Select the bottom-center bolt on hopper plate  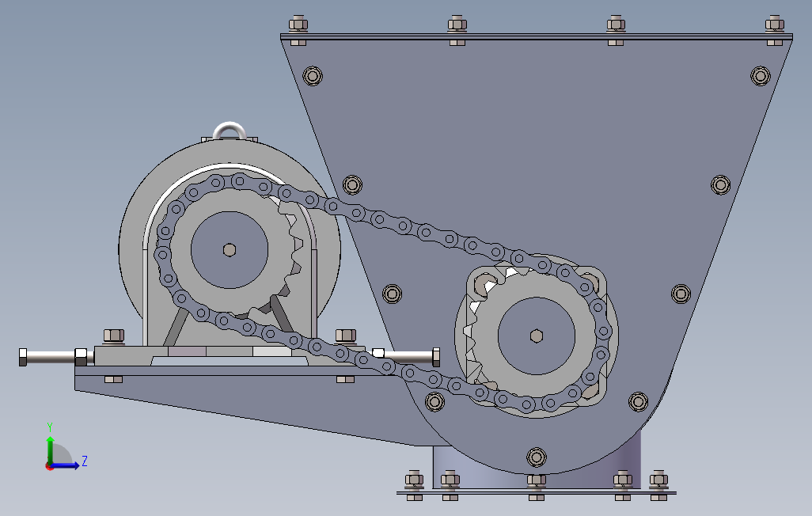(537, 457)
